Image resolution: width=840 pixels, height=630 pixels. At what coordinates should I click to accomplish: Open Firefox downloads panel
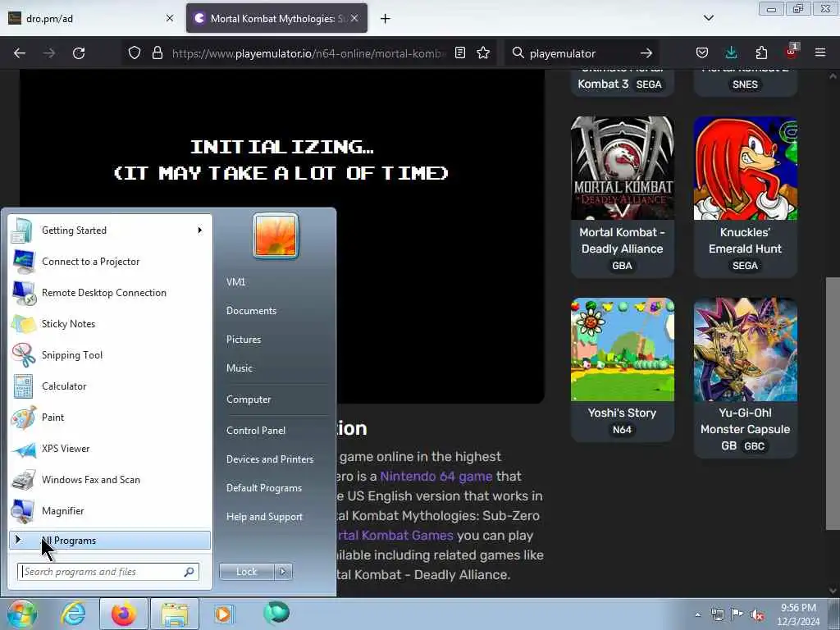[731, 52]
